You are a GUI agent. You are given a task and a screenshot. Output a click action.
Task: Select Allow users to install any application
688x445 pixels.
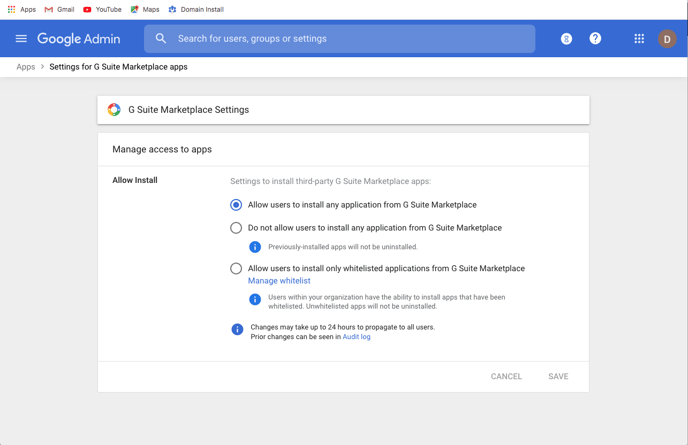236,205
